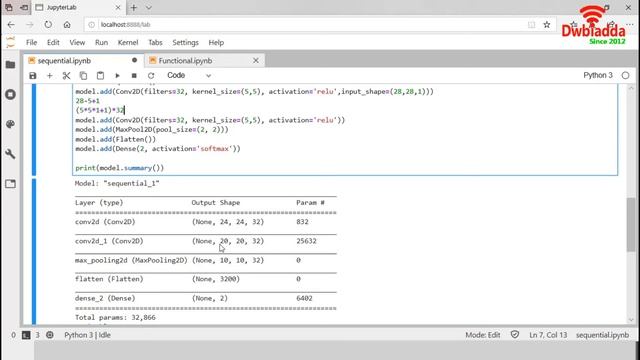
Task: Click the kernel status circle indicator
Action: click(625, 76)
